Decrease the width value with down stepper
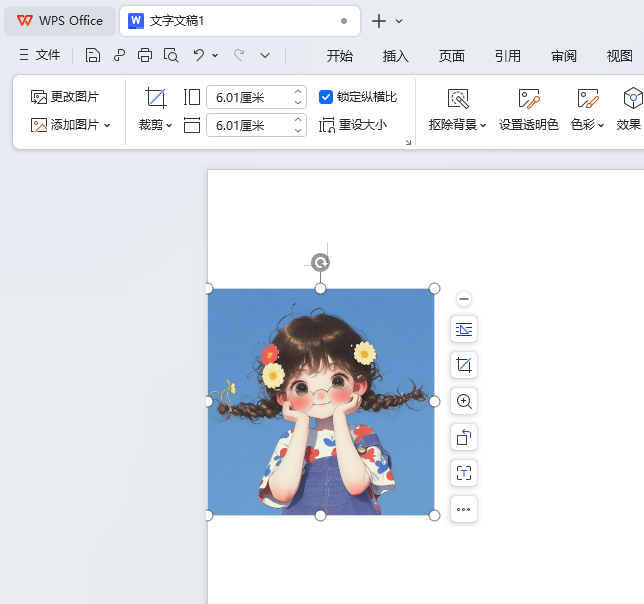644x604 pixels. [298, 131]
